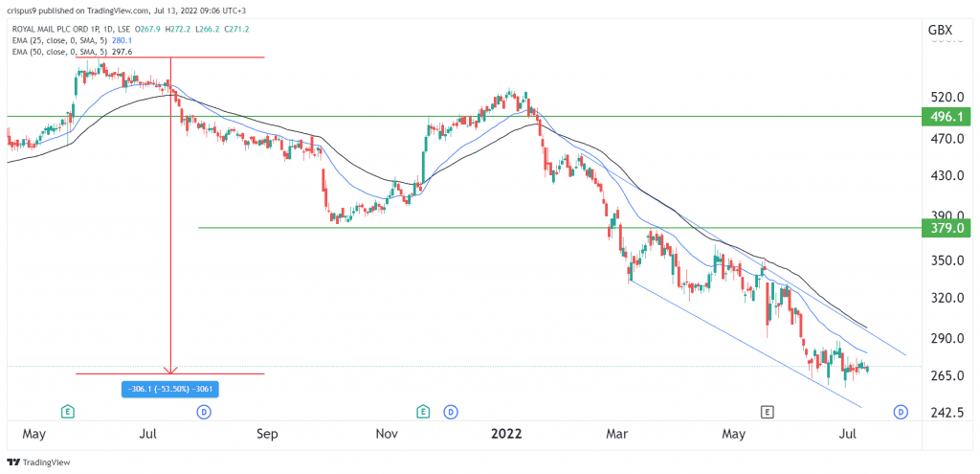Screen dimensions: 980x474
Task: Click the red arrowhead of measurement line
Action: [170, 371]
